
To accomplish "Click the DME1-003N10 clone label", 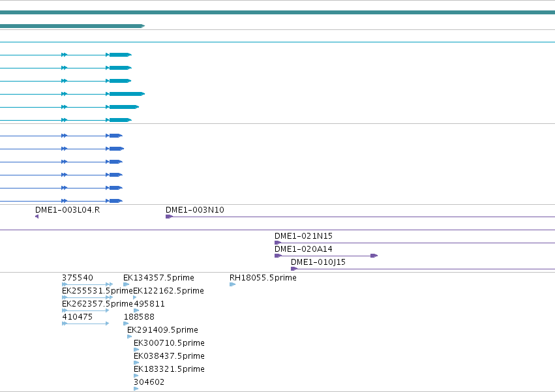I will [195, 210].
